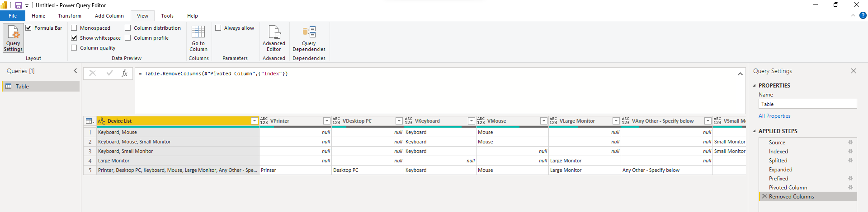Click the VAny Other column type icon
Image resolution: width=868 pixels, height=212 pixels.
[x=626, y=121]
